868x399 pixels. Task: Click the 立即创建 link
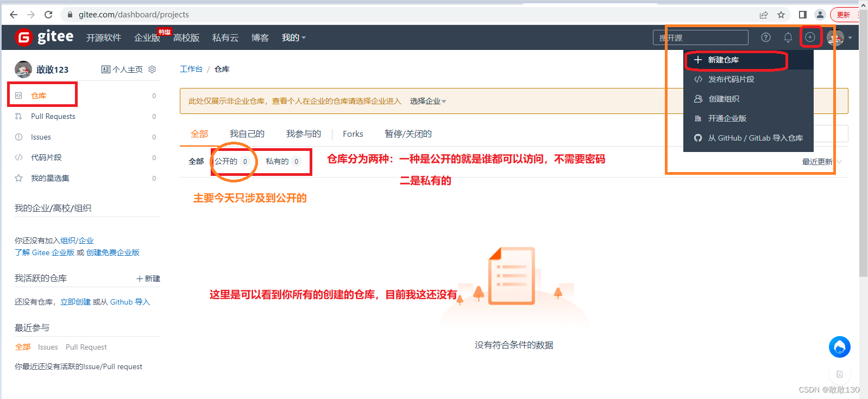click(x=76, y=302)
